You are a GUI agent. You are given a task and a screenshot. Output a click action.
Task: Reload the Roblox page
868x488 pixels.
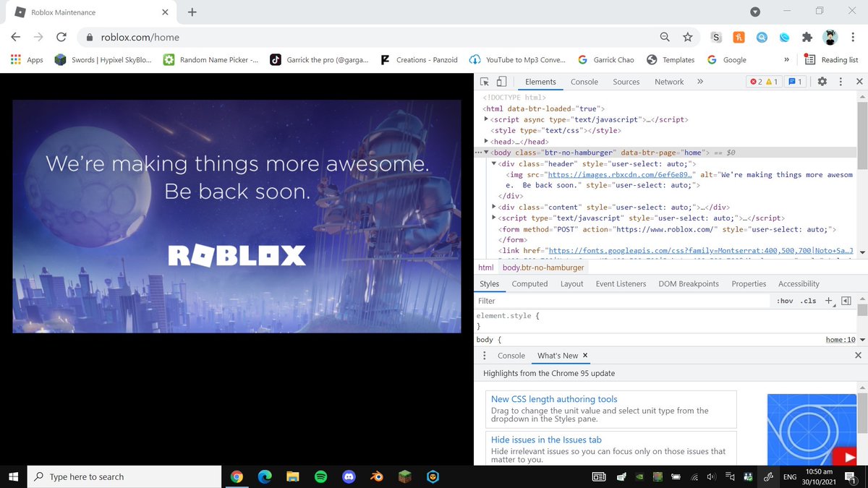(61, 37)
